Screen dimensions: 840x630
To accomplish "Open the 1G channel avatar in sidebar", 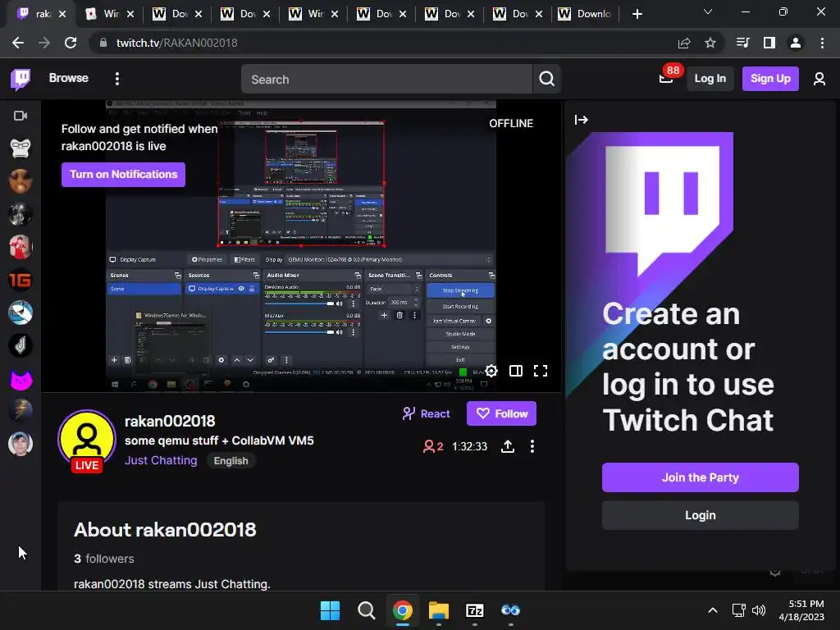I will click(x=21, y=280).
